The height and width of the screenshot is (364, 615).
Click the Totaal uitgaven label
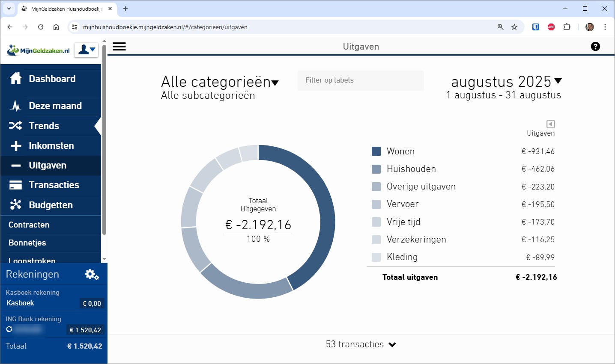click(410, 277)
